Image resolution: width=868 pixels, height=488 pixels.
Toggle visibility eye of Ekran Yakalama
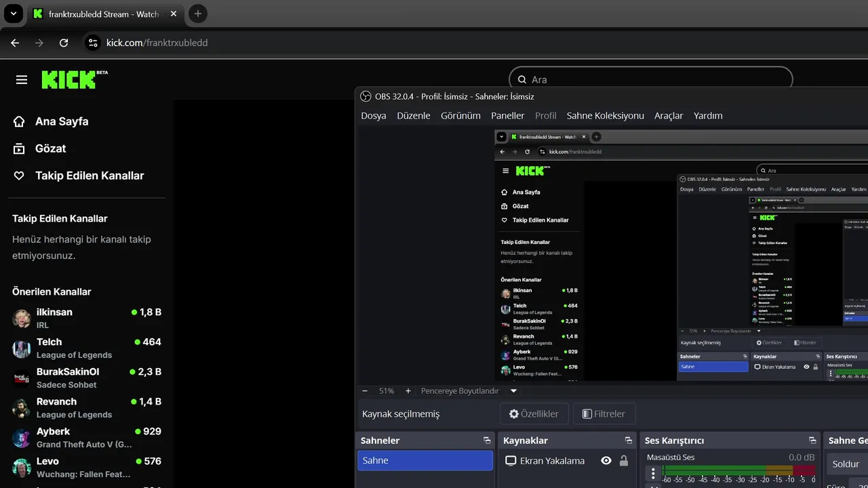(606, 461)
